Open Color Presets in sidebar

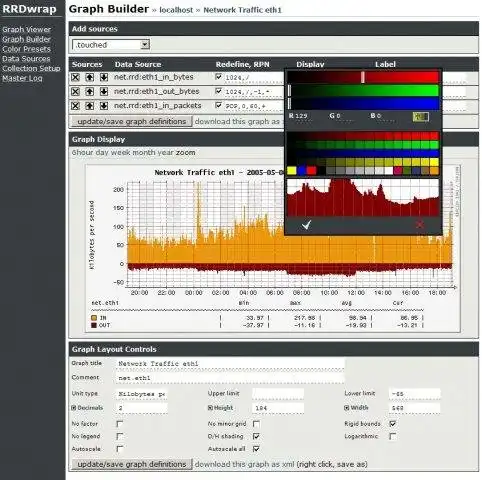26,49
